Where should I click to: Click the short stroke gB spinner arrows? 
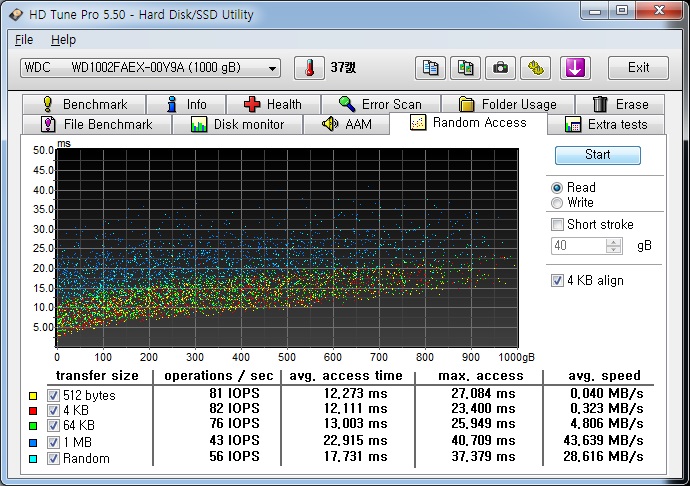tap(613, 246)
